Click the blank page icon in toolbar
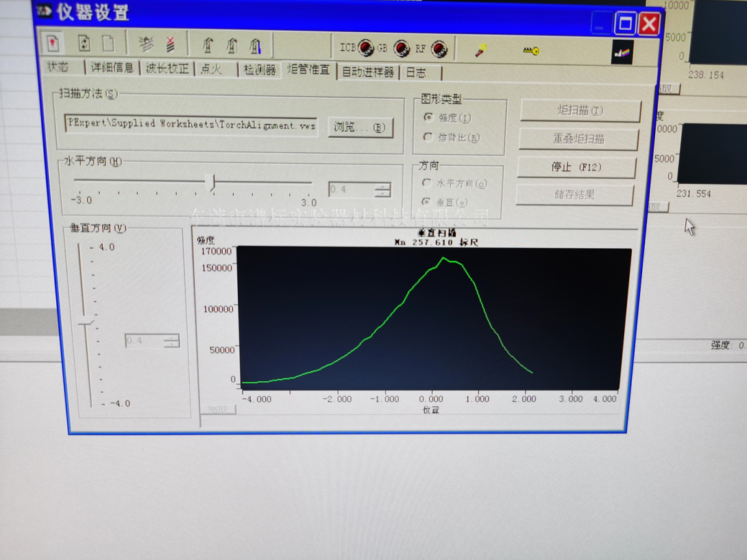The image size is (747, 560). pyautogui.click(x=108, y=43)
